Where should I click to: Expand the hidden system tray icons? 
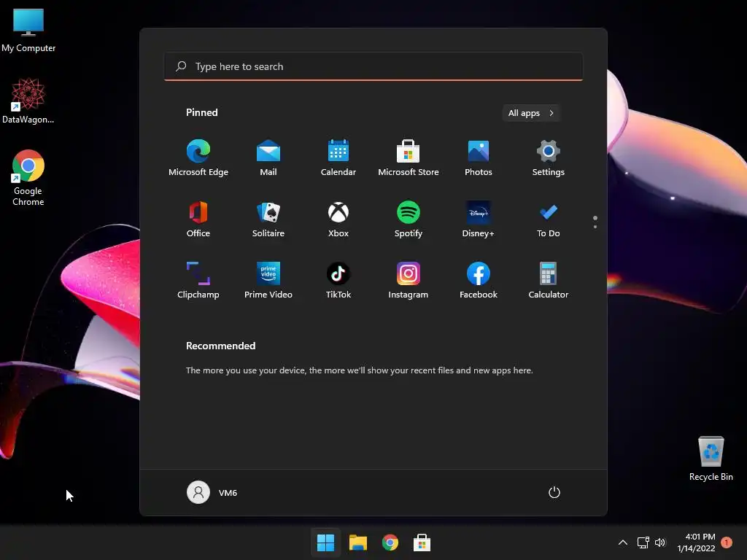(x=623, y=542)
